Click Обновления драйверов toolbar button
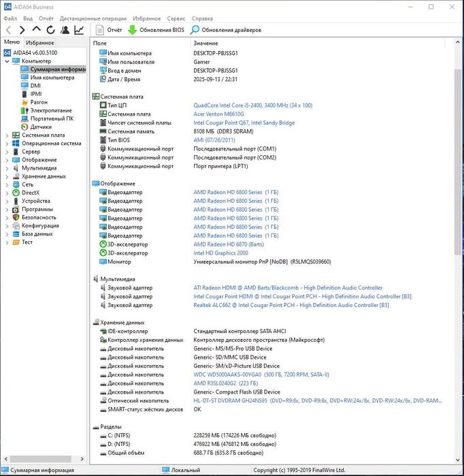 click(226, 30)
